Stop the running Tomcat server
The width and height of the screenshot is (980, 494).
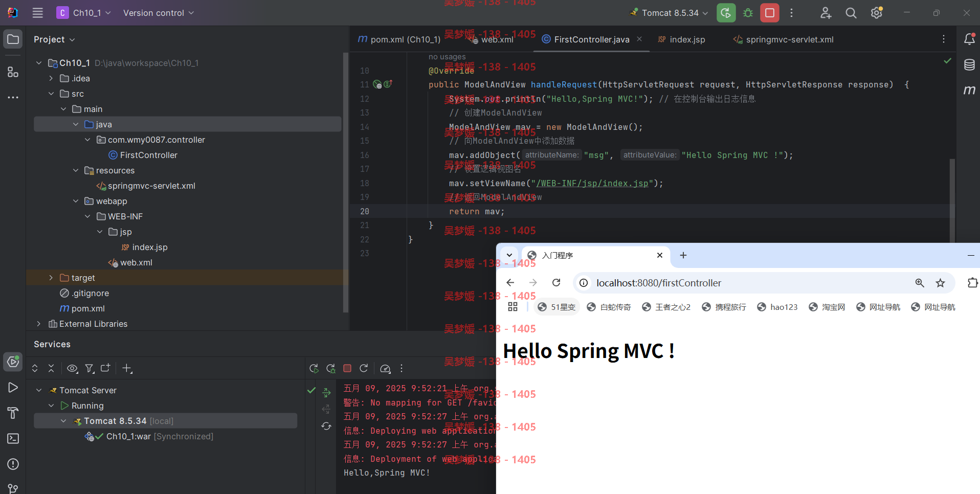(x=769, y=13)
